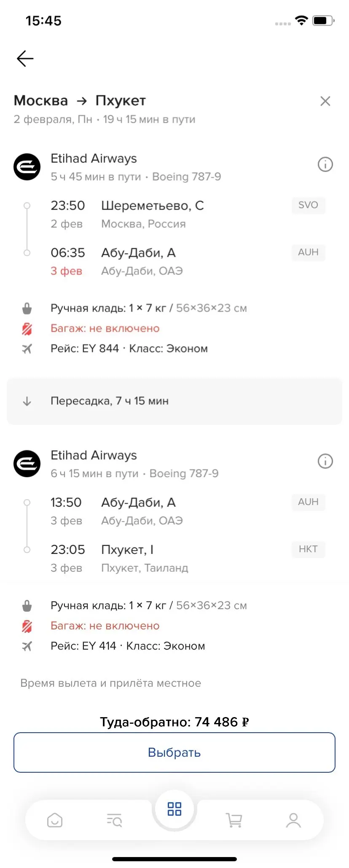This screenshot has height=868, width=349.
Task: Open the shopping cart tab
Action: pyautogui.click(x=234, y=820)
